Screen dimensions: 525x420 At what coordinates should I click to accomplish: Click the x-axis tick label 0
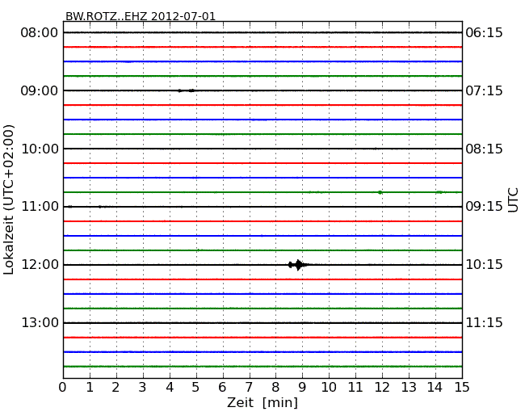[x=63, y=387]
